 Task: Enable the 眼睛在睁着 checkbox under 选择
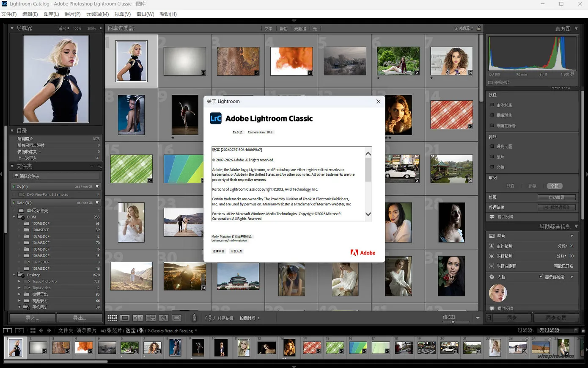[x=492, y=125]
